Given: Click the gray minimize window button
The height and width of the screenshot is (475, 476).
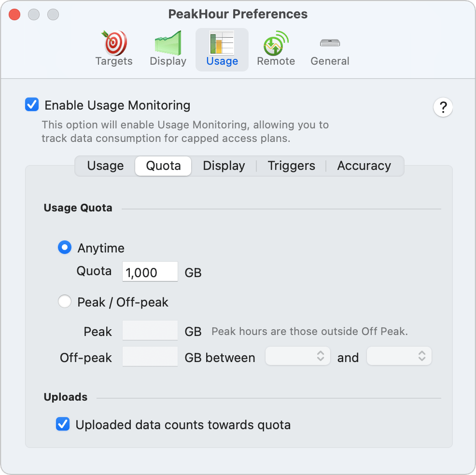Looking at the screenshot, I should pyautogui.click(x=34, y=14).
